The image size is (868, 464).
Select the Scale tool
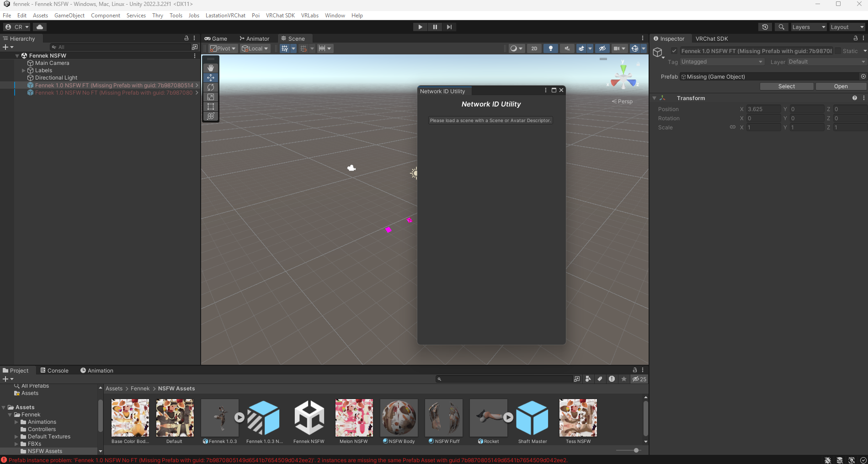211,97
